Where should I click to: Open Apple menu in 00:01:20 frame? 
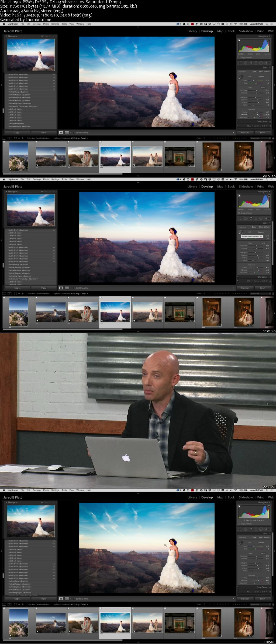4,24
